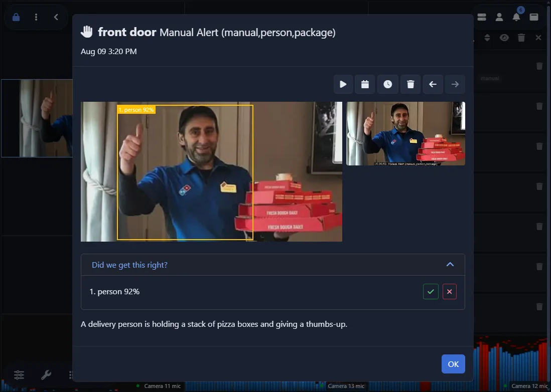Screen dimensions: 551x392
Task: Open the sliders settings icon at bottom-left
Action: click(x=19, y=375)
